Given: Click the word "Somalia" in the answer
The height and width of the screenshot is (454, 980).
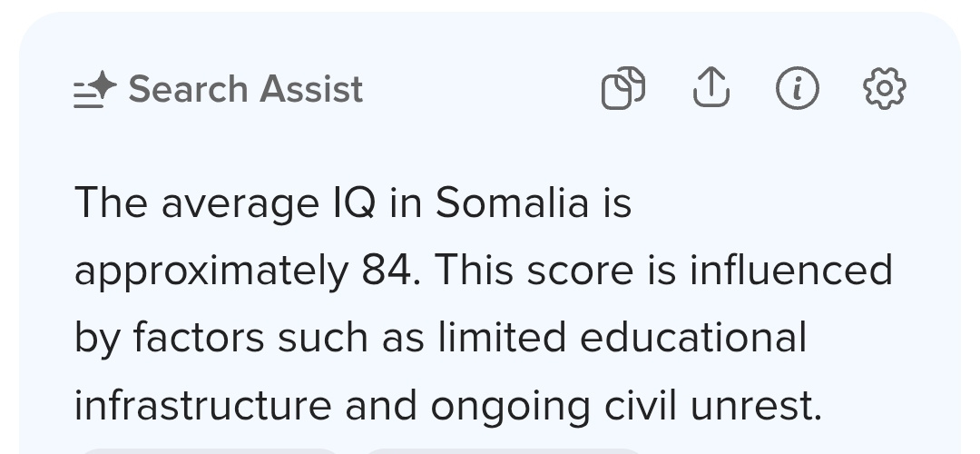Looking at the screenshot, I should [513, 202].
